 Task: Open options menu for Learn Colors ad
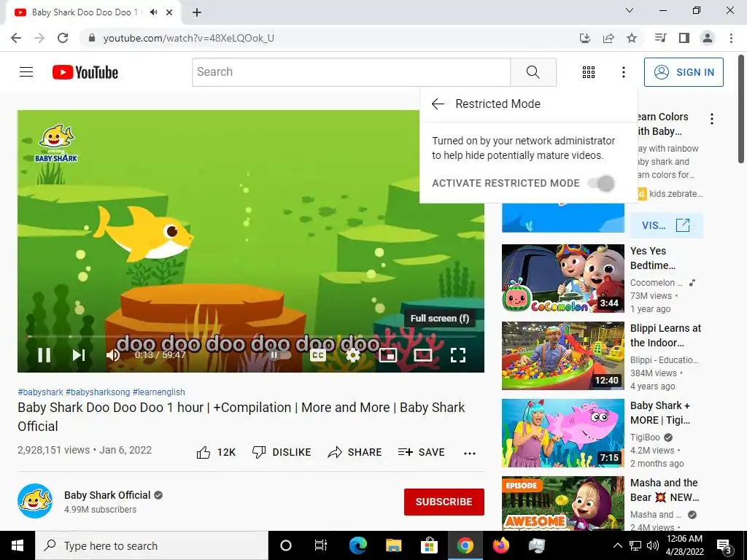point(712,119)
